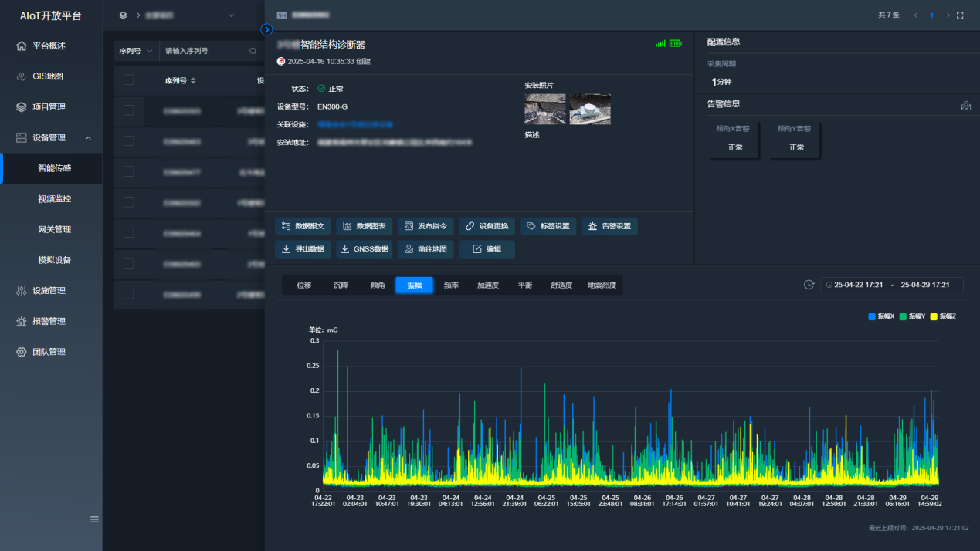The height and width of the screenshot is (551, 980).
Task: Open the GIS地图 page
Action: (x=51, y=76)
